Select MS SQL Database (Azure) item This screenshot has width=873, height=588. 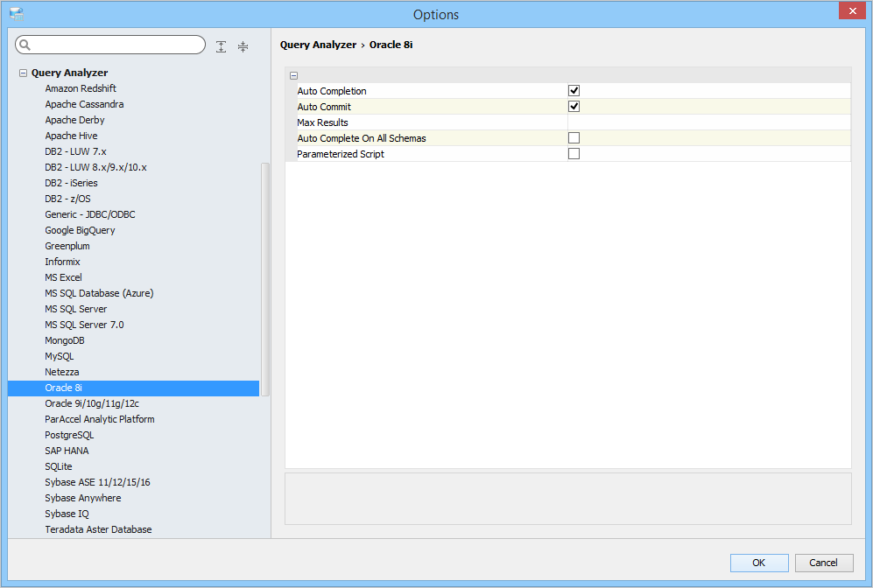99,293
